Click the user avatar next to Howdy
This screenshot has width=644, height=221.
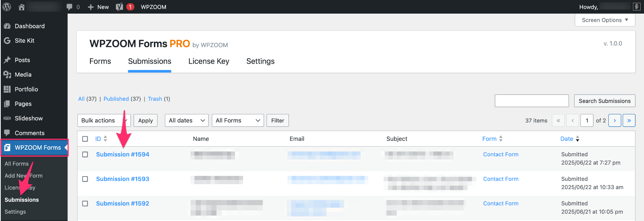point(637,7)
